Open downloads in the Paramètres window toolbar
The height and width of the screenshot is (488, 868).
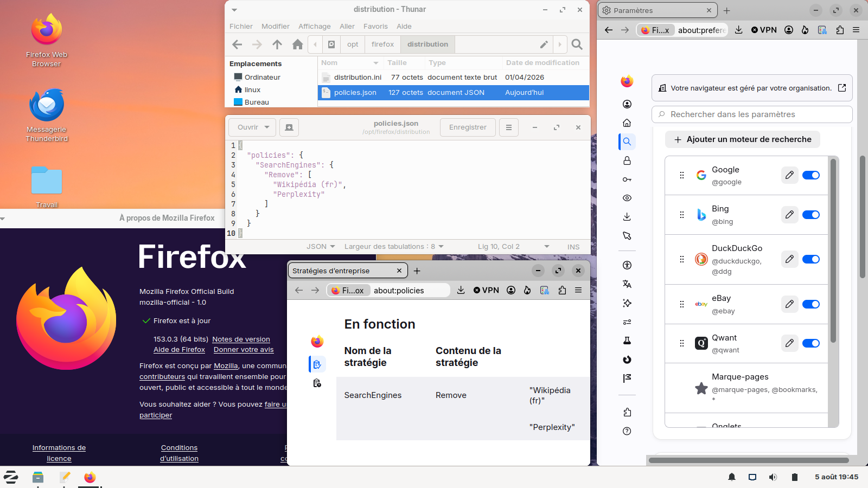(x=739, y=30)
